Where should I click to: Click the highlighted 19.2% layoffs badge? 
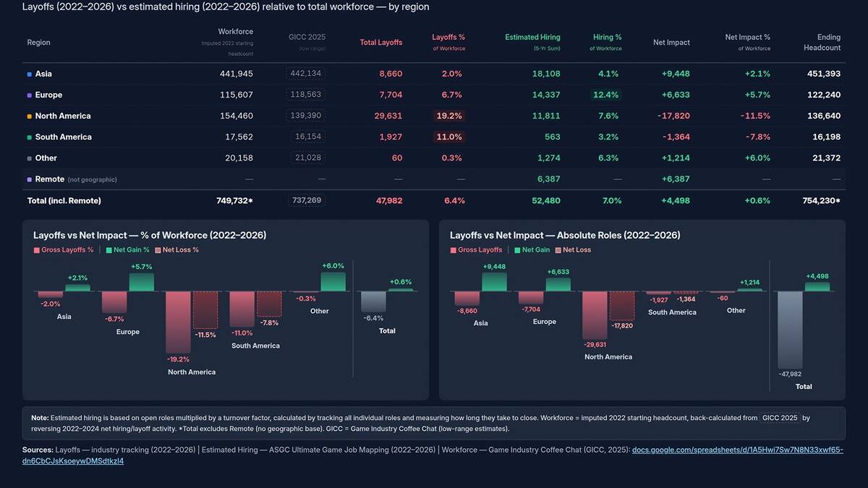[448, 116]
